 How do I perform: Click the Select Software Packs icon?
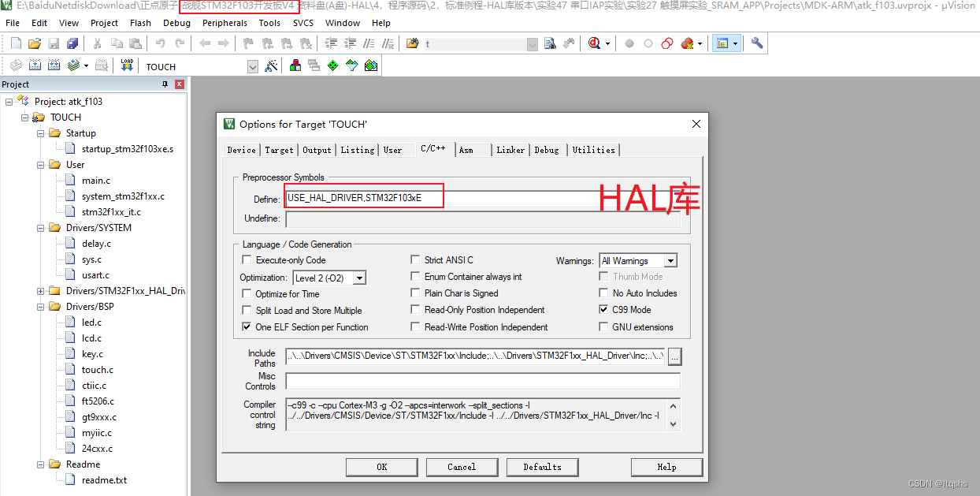tap(351, 65)
